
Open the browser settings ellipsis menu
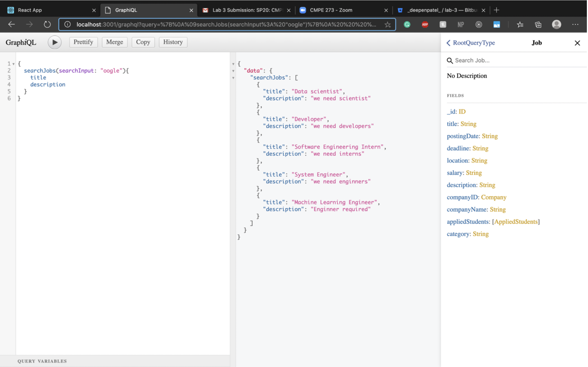(575, 24)
